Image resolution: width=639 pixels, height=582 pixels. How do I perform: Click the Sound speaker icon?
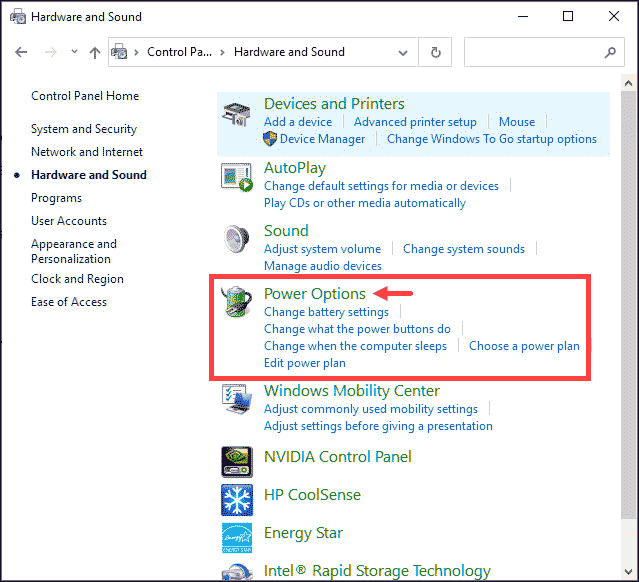[x=238, y=241]
